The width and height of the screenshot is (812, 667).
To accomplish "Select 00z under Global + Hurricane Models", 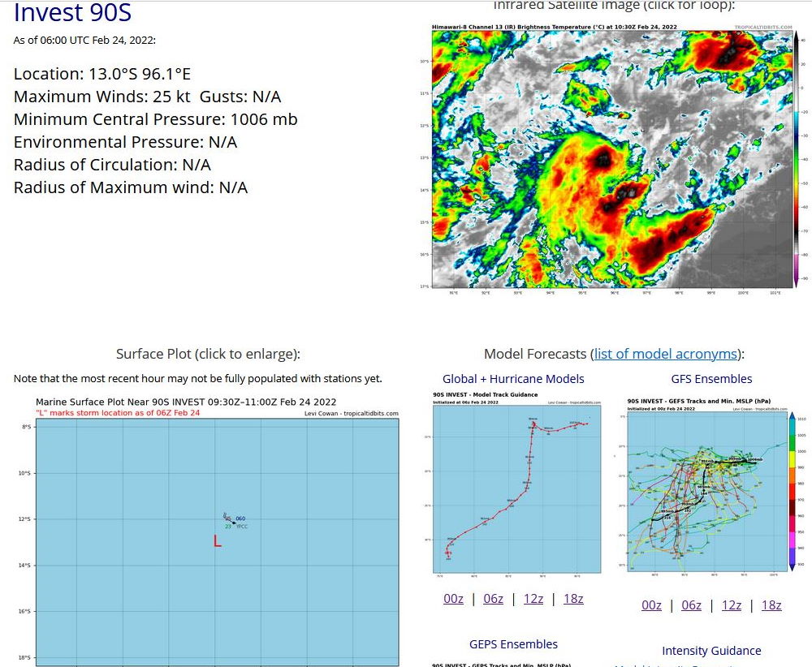I will (x=453, y=599).
